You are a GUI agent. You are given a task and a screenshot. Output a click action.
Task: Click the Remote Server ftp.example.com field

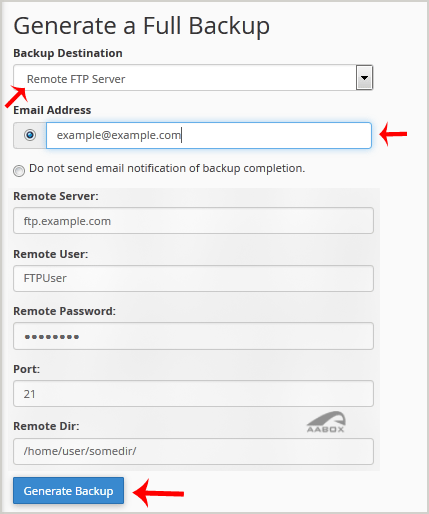pos(193,221)
